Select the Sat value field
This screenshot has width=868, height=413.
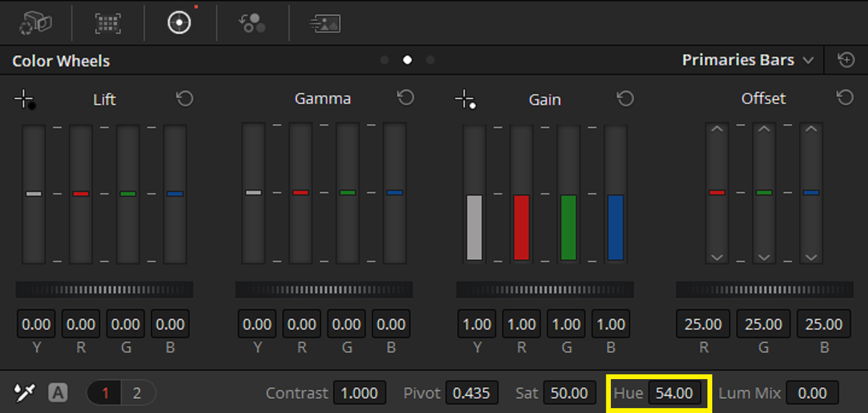570,393
